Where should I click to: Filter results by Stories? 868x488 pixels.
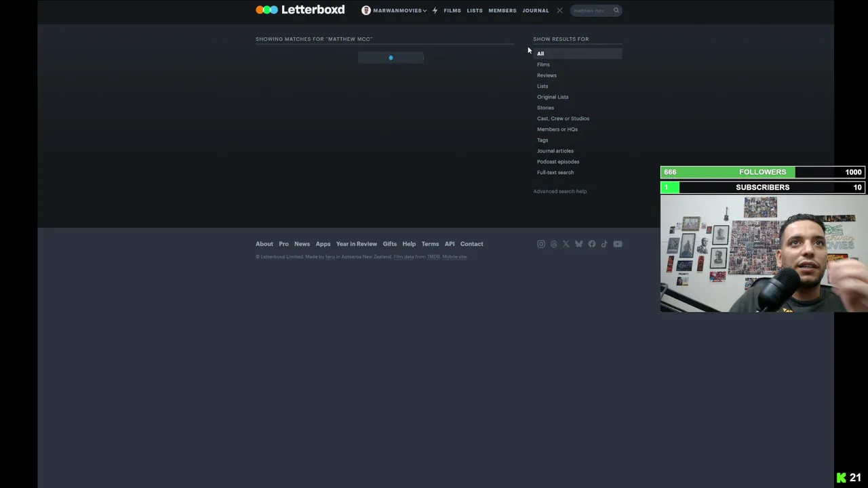545,108
